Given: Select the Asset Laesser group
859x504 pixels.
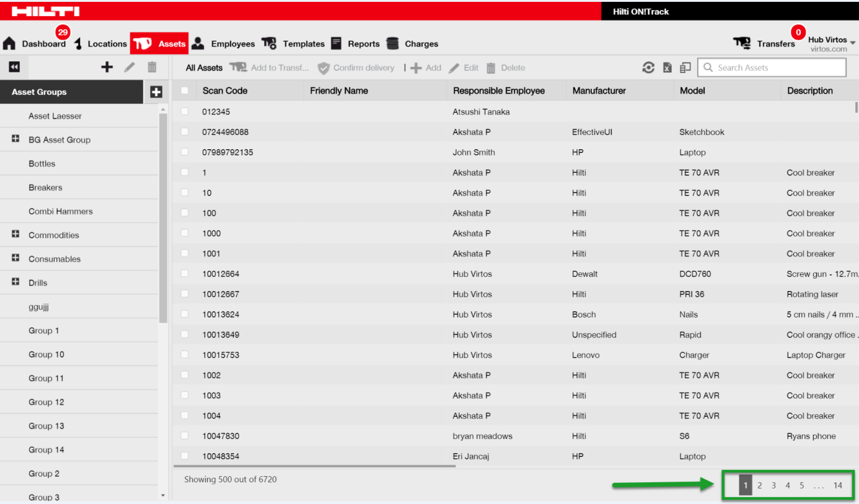Looking at the screenshot, I should [55, 116].
